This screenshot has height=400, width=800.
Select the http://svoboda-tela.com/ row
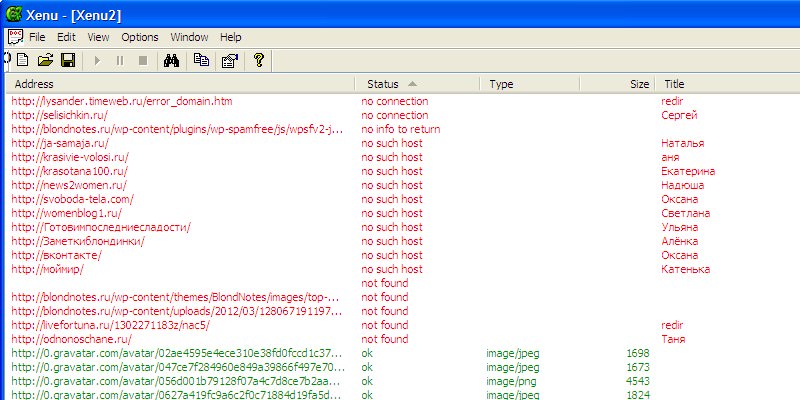pos(403,199)
